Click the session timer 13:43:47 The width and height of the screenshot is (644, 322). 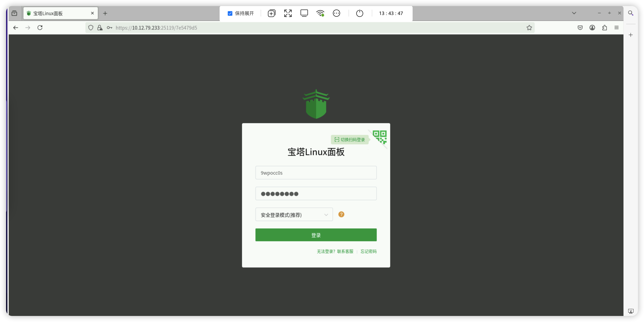(x=391, y=13)
